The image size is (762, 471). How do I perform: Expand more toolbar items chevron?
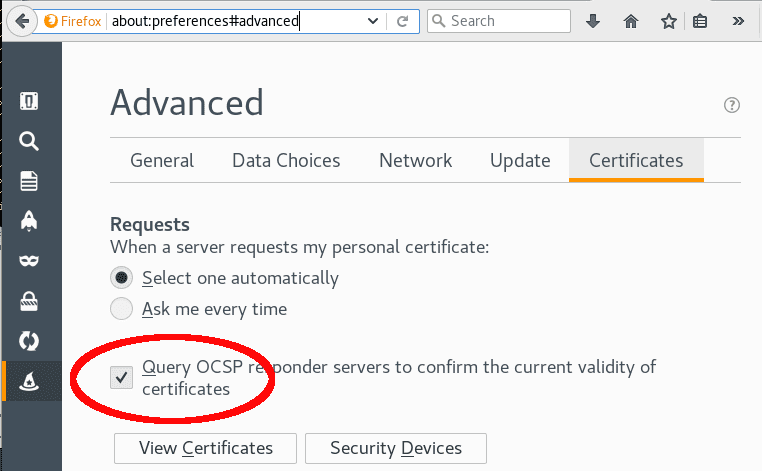[738, 21]
